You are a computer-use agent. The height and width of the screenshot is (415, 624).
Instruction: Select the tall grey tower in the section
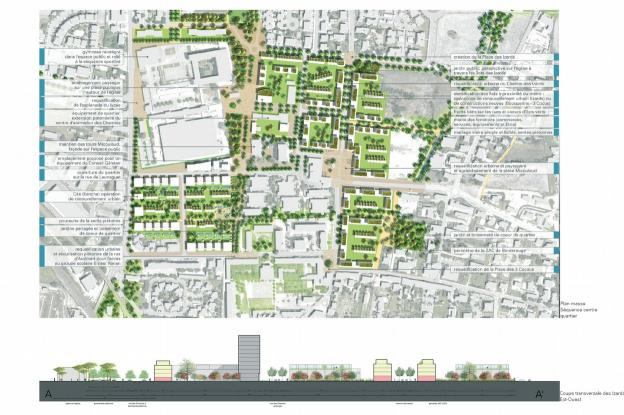coord(249,358)
